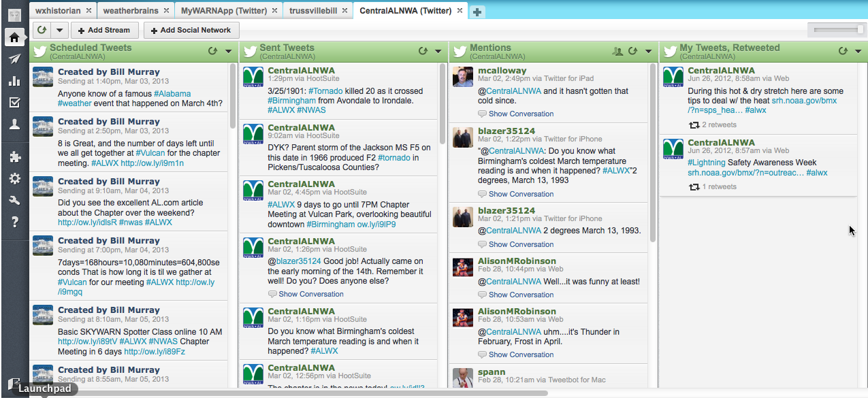Show Conversation under mcalloway's mention
Image resolution: width=868 pixels, height=398 pixels.
[x=521, y=114]
